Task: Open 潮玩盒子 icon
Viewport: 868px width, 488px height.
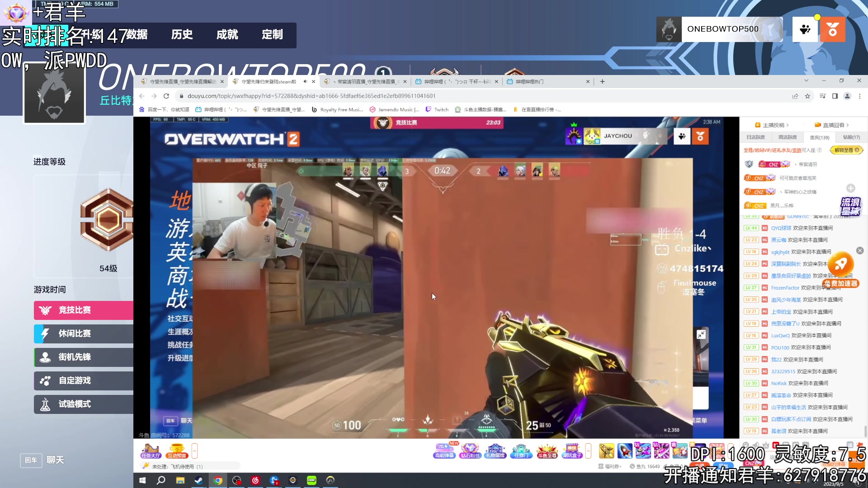Action: [x=572, y=450]
